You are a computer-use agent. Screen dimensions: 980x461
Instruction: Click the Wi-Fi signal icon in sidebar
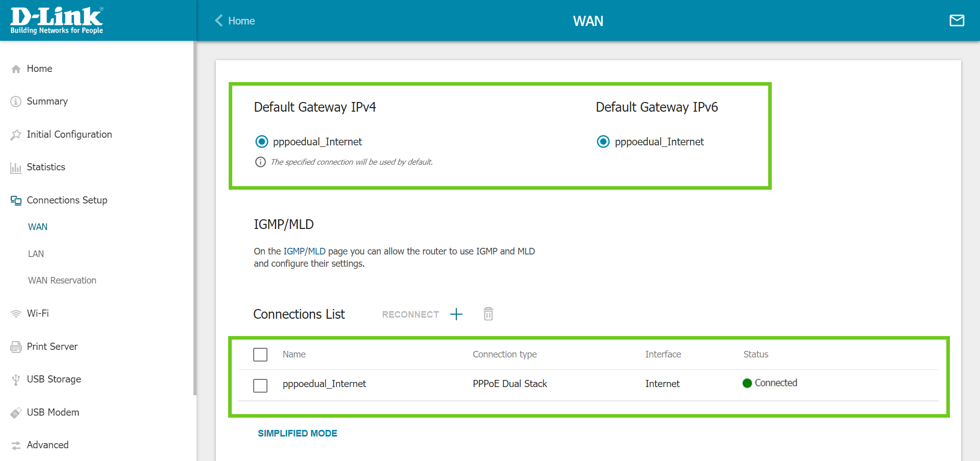(16, 314)
